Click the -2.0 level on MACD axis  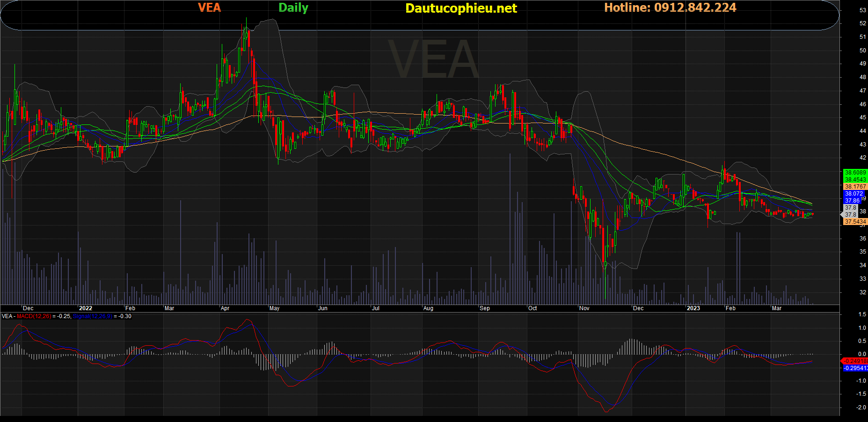coord(861,407)
